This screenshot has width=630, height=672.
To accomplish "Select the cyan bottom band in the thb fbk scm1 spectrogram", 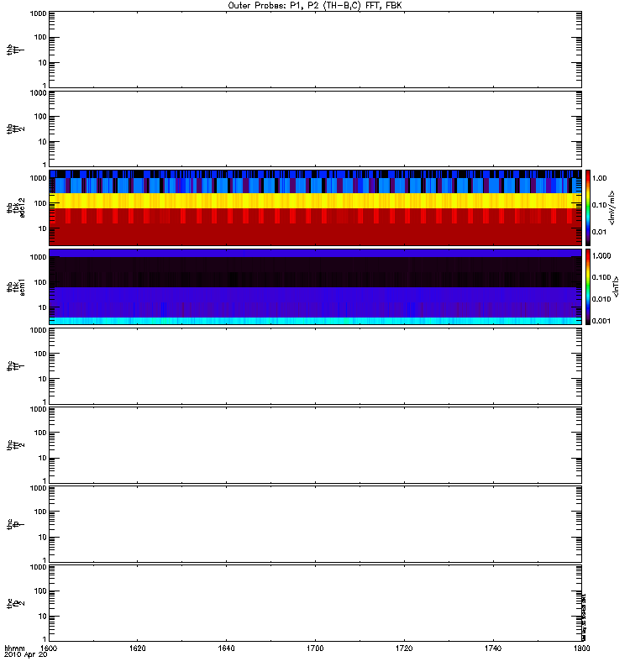I will pos(316,321).
